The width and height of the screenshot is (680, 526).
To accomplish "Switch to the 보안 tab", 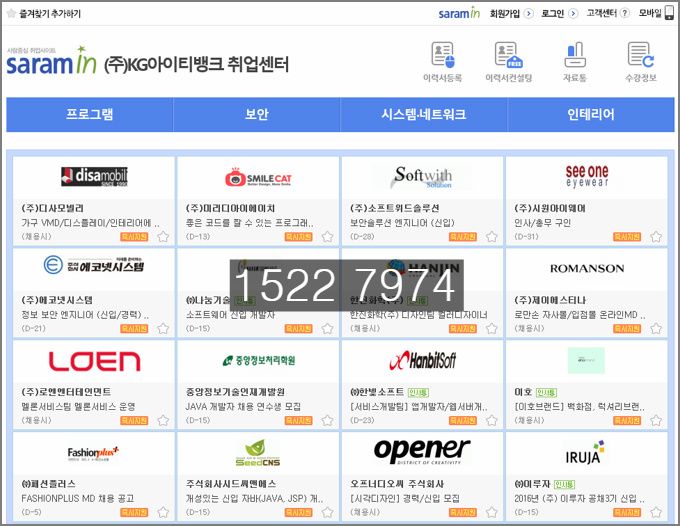I will (x=257, y=114).
